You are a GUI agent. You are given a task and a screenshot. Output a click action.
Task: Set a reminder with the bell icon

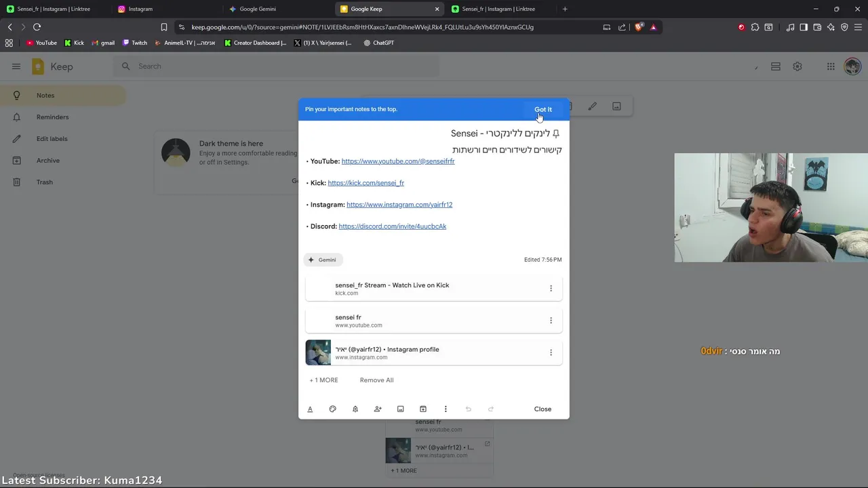(x=355, y=409)
